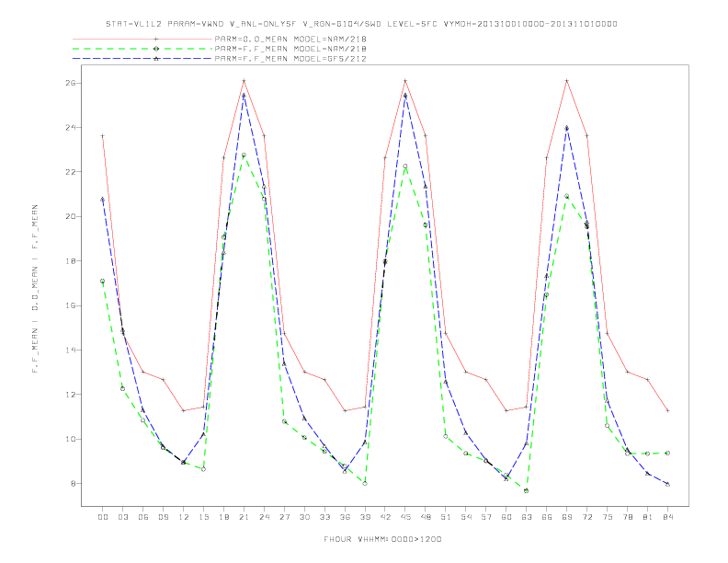Click the red solid line legend sample

142,39
